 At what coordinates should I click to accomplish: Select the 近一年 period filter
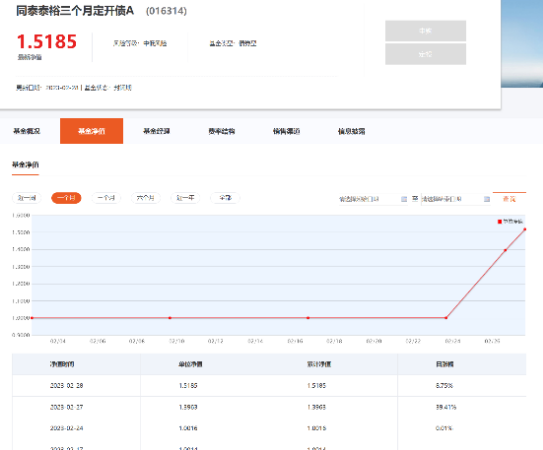[x=185, y=198]
